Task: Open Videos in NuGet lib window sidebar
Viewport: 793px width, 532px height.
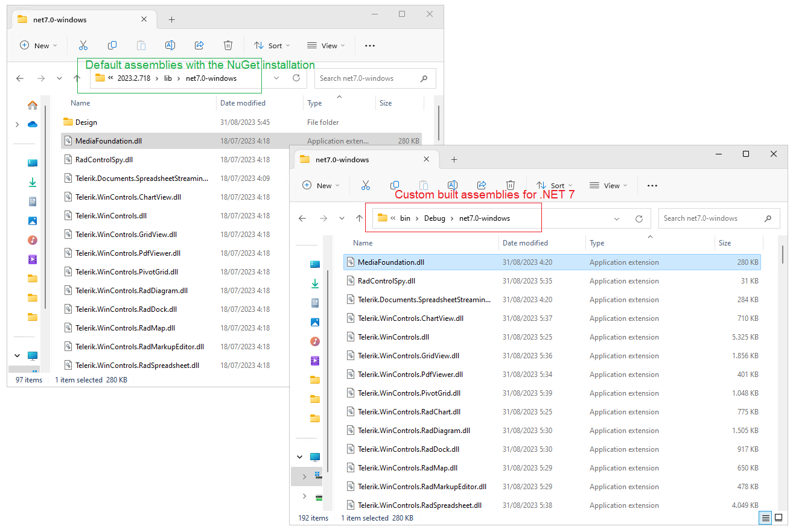Action: (33, 259)
